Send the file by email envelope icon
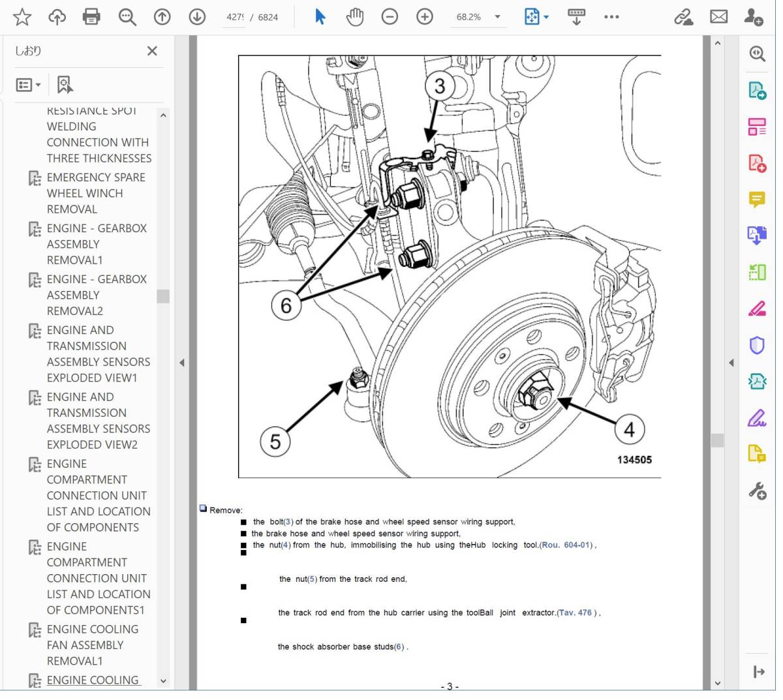783x700 pixels. coord(718,17)
